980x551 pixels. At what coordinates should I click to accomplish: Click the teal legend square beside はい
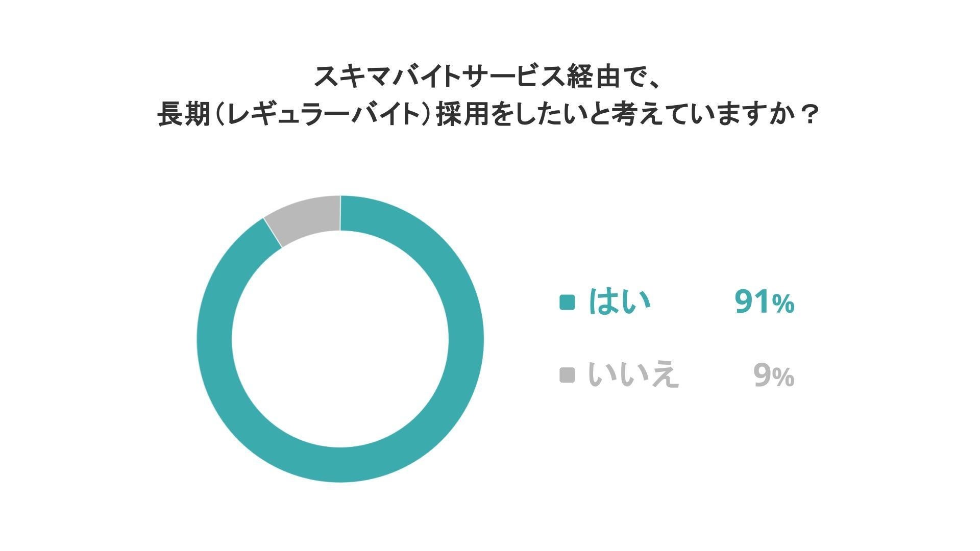click(x=567, y=302)
